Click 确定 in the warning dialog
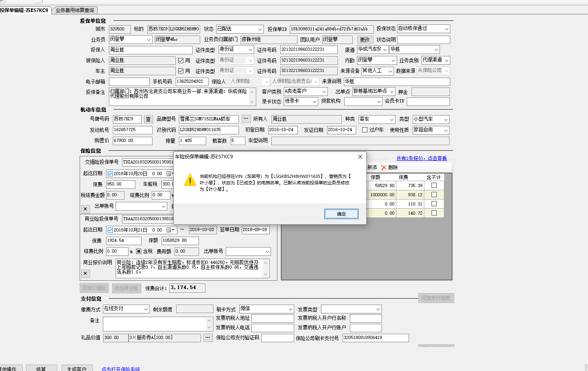This screenshot has height=371, width=588. point(341,214)
